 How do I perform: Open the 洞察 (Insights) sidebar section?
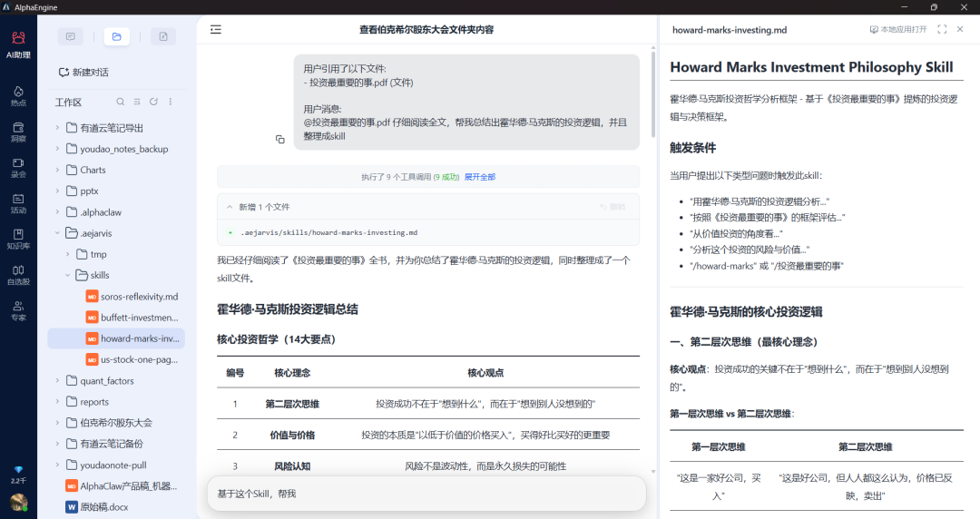[x=18, y=132]
